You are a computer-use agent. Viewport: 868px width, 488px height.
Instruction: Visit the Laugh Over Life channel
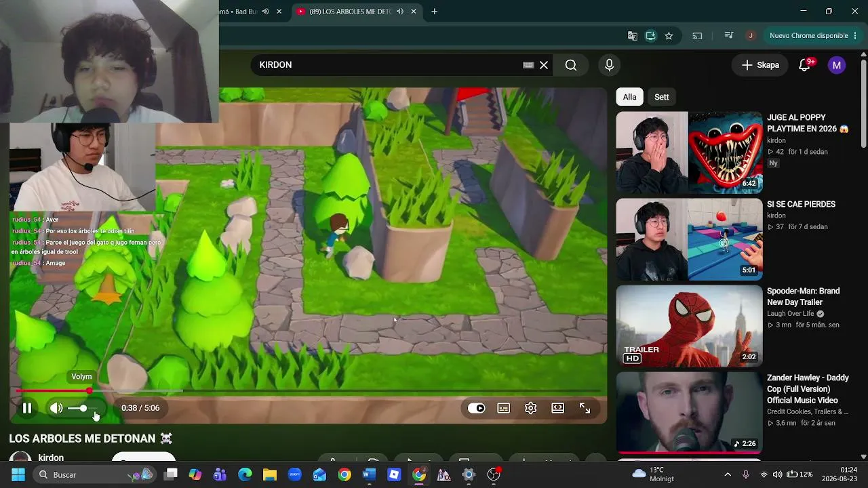[x=791, y=314]
